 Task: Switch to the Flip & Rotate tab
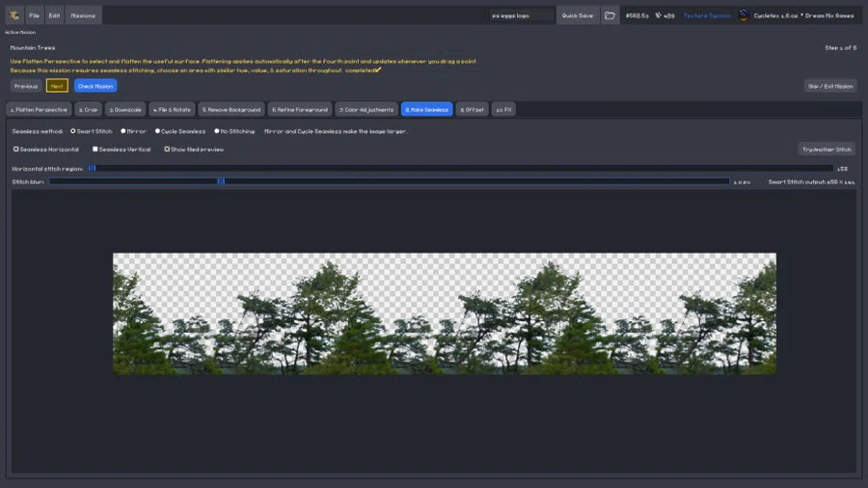coord(173,110)
